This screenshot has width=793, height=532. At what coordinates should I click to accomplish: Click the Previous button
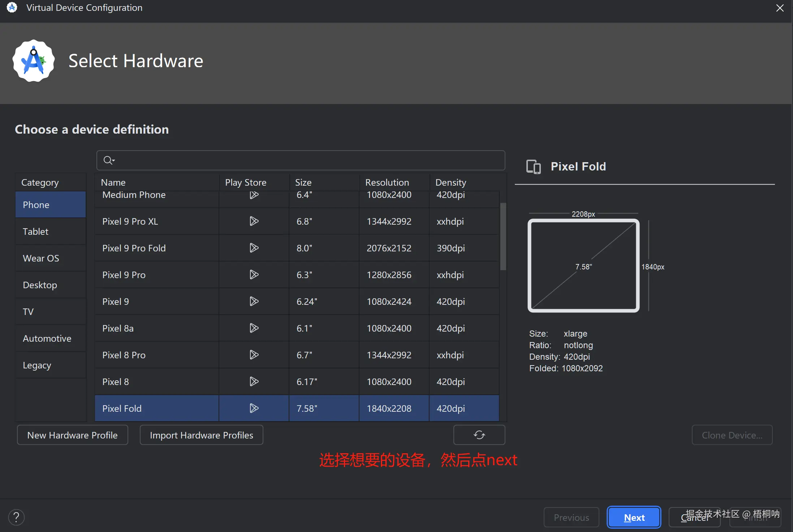(x=572, y=517)
